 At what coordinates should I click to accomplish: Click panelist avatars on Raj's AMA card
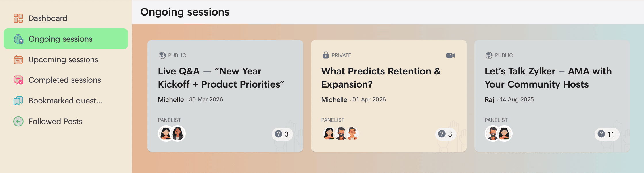[499, 134]
